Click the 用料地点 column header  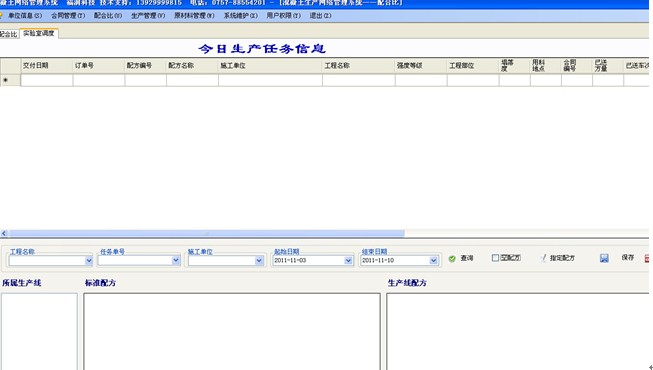[546, 66]
